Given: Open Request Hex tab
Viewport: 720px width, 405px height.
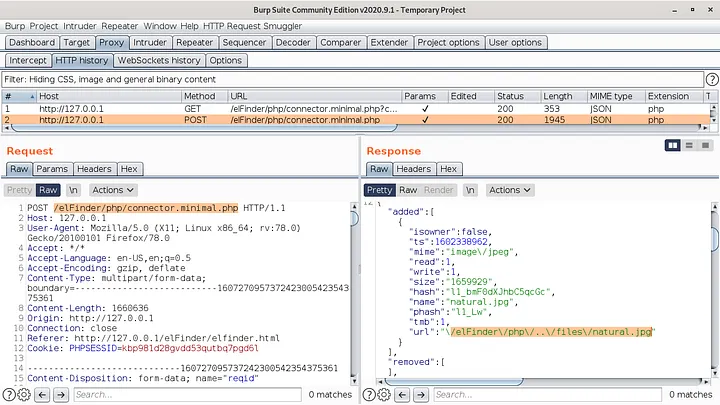Looking at the screenshot, I should coord(129,169).
